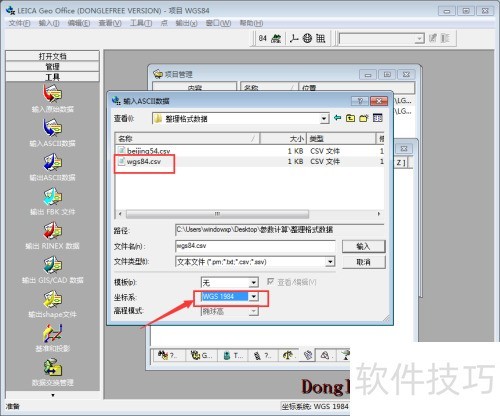This screenshot has height=416, width=500.
Task: Go up one folder level icon
Action: 350,118
